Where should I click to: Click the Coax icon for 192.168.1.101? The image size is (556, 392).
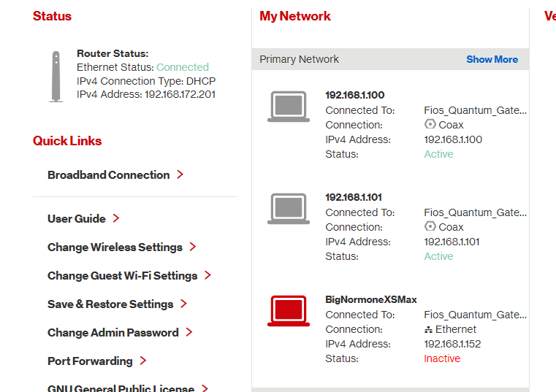pyautogui.click(x=430, y=227)
